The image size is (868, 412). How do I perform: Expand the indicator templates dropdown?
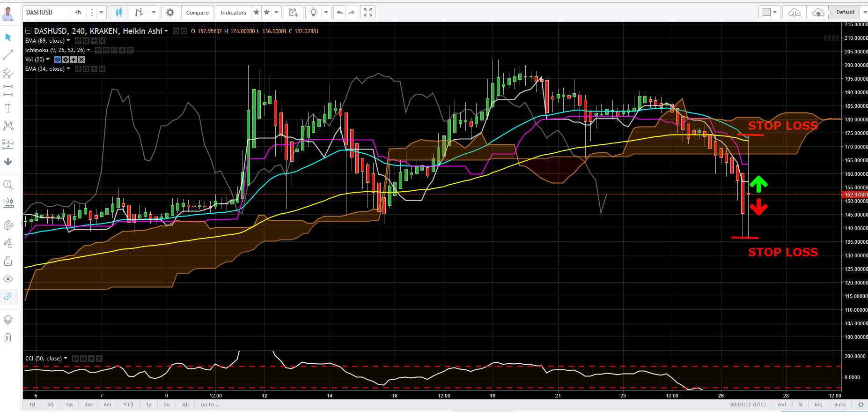pos(276,12)
